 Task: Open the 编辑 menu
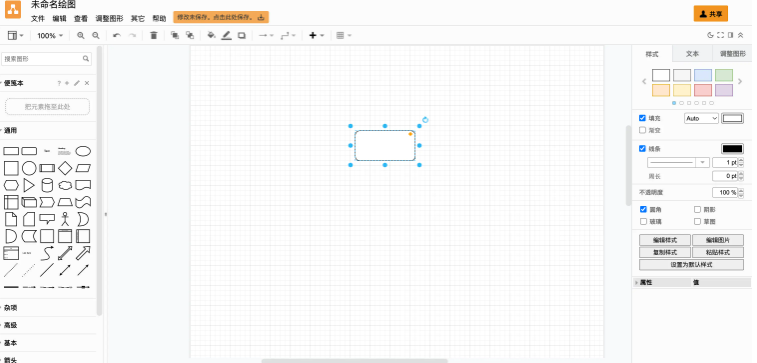point(59,19)
